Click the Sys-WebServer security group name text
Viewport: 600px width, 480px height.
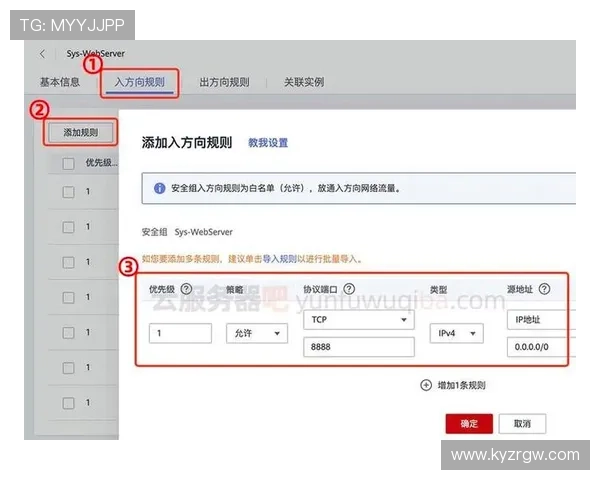pos(204,232)
